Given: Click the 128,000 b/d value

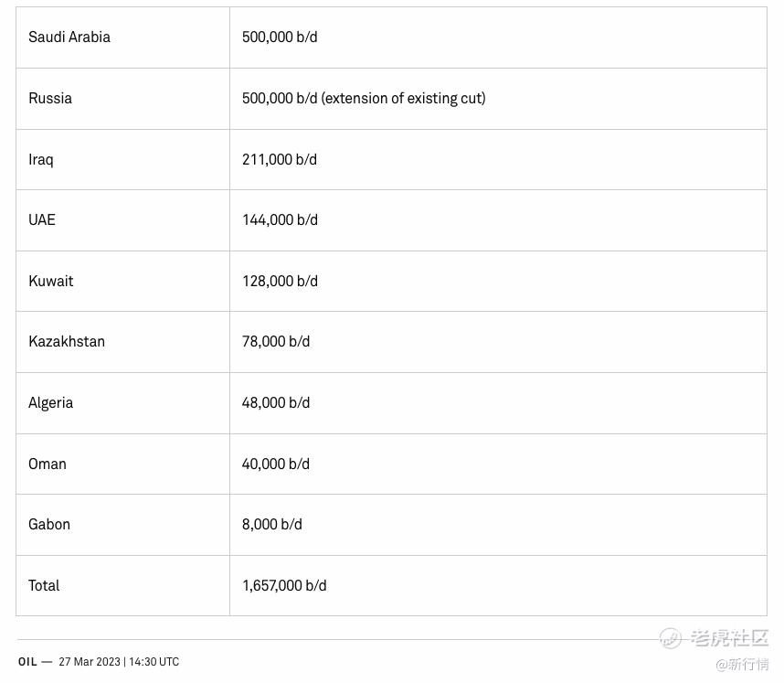Looking at the screenshot, I should click(x=280, y=282).
